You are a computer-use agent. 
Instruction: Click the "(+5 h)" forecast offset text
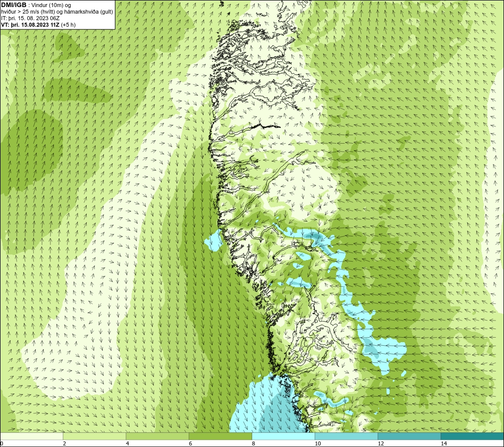tap(68, 25)
